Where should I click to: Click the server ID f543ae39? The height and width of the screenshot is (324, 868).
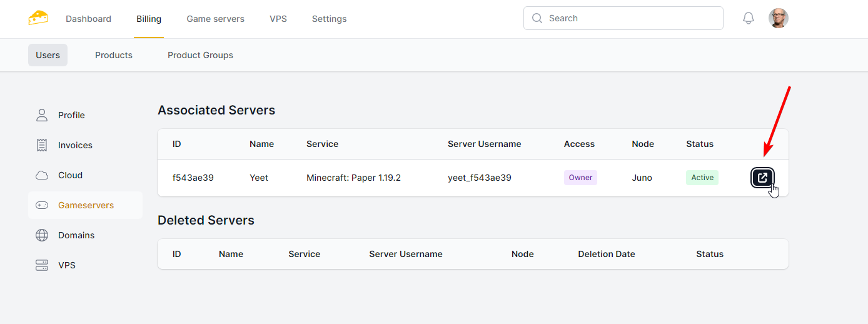193,178
